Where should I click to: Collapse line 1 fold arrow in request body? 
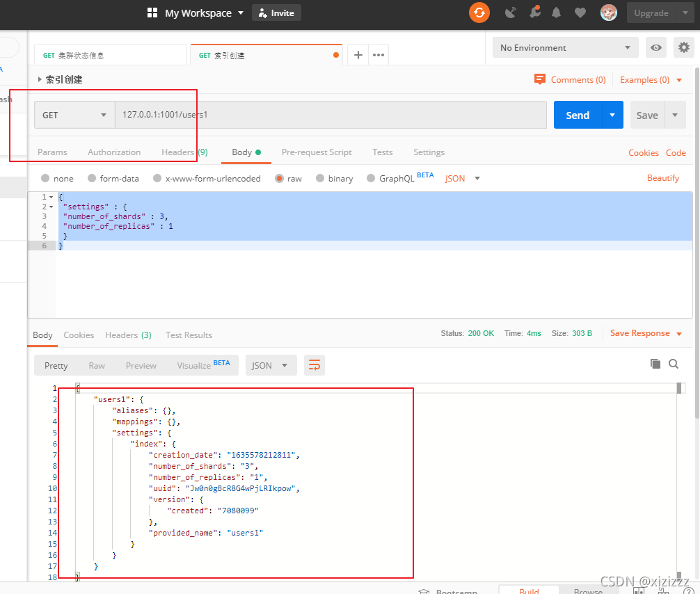[51, 197]
